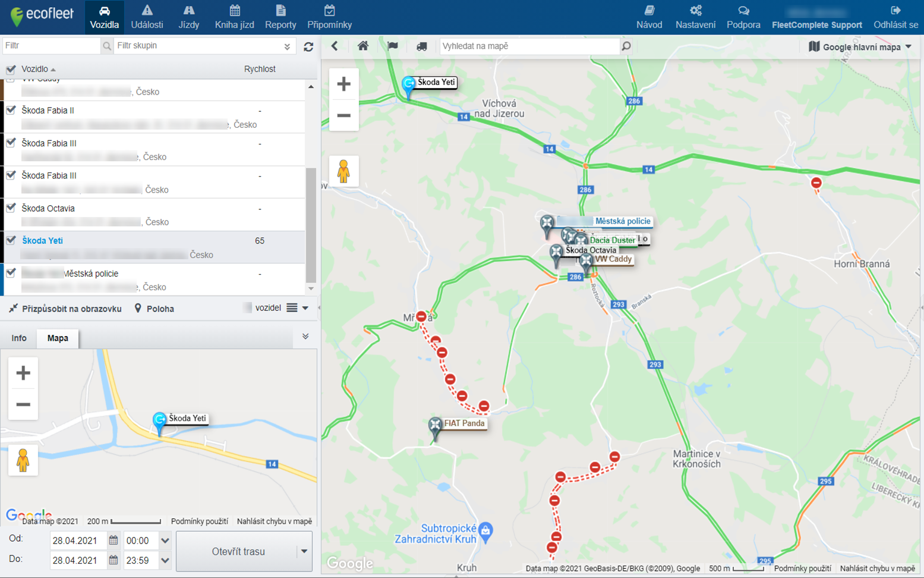Image resolution: width=924 pixels, height=578 pixels.
Task: Click the vehicle list scroll down arrow
Action: pos(311,288)
